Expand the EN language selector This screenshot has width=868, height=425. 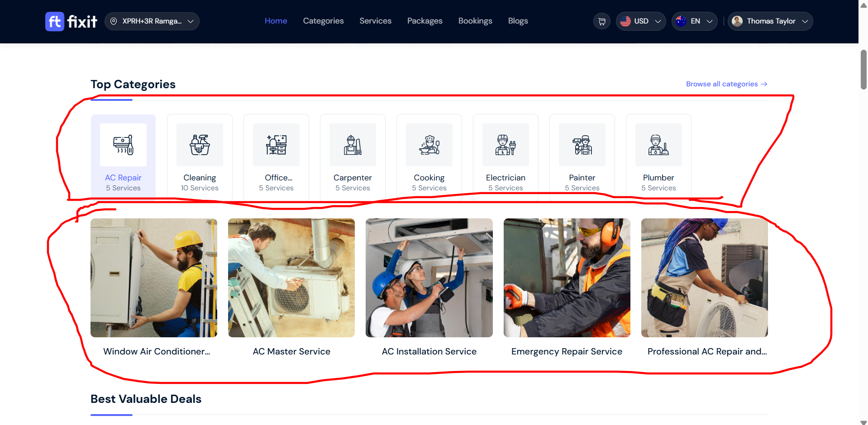694,21
